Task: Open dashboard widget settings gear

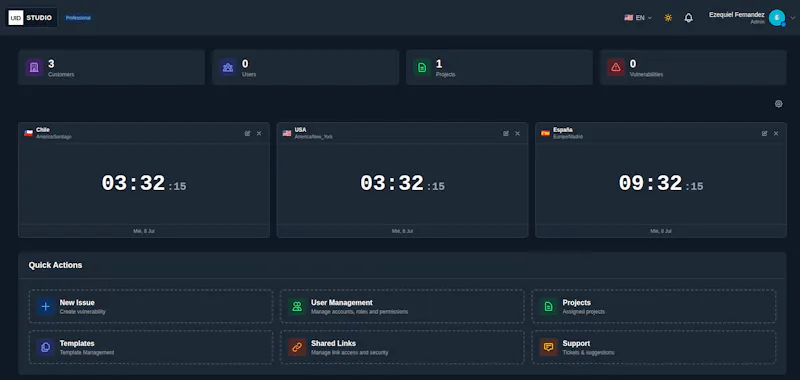Action: coord(779,104)
